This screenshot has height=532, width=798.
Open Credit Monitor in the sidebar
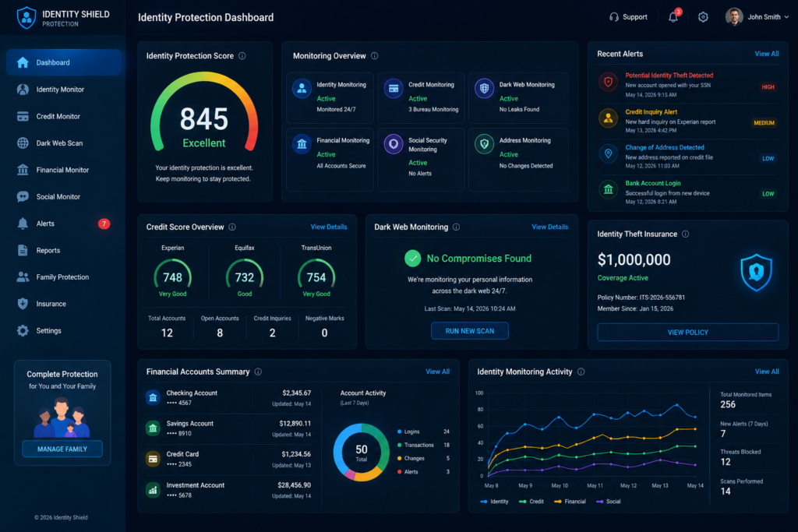click(64, 117)
